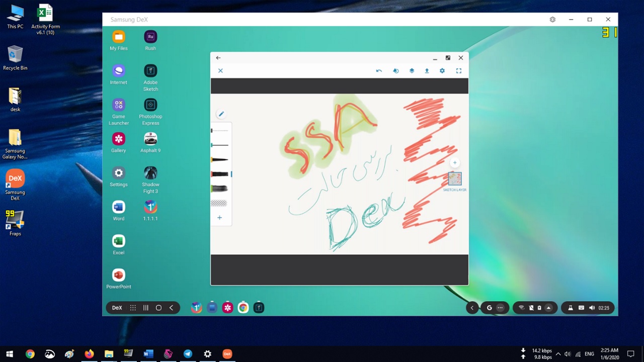The image size is (644, 362).
Task: Launch Shadow Fight 3 in DeX
Action: [150, 180]
